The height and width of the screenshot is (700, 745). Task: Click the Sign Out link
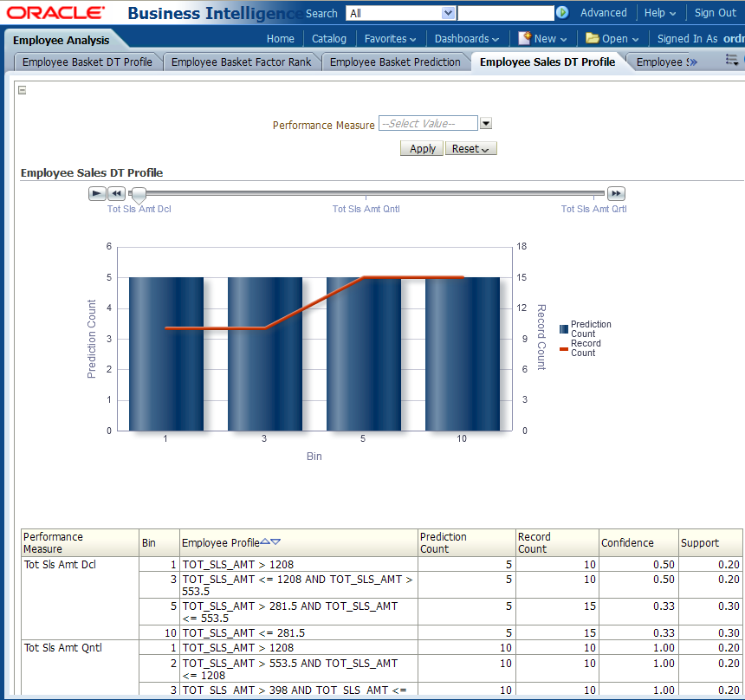715,13
